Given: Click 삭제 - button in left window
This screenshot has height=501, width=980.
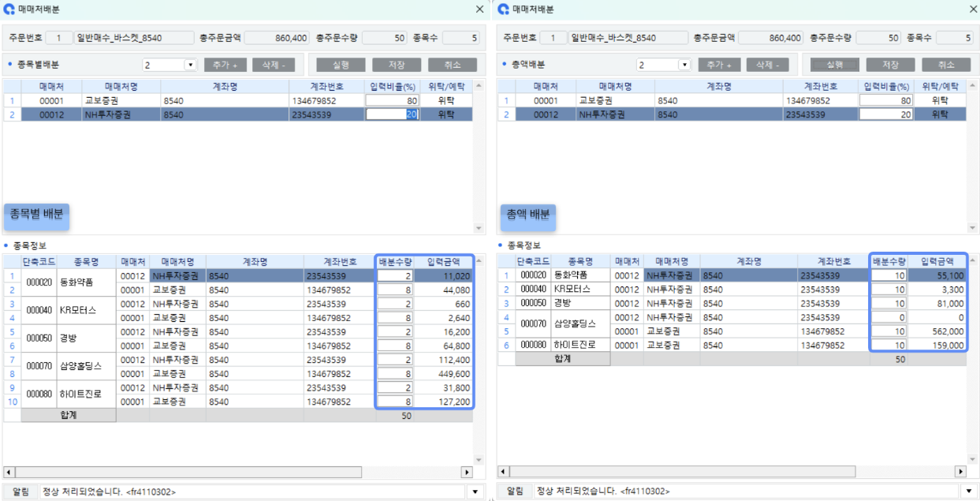Looking at the screenshot, I should coord(274,65).
